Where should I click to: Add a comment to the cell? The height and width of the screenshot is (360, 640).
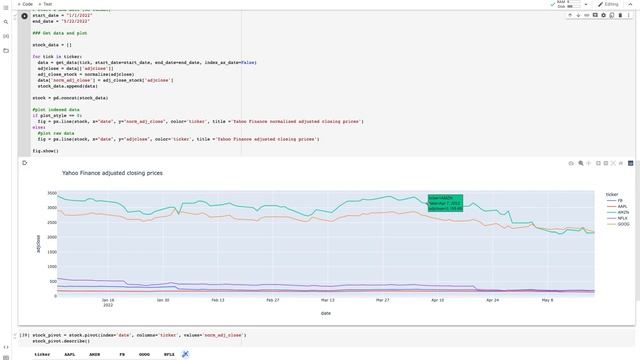595,16
